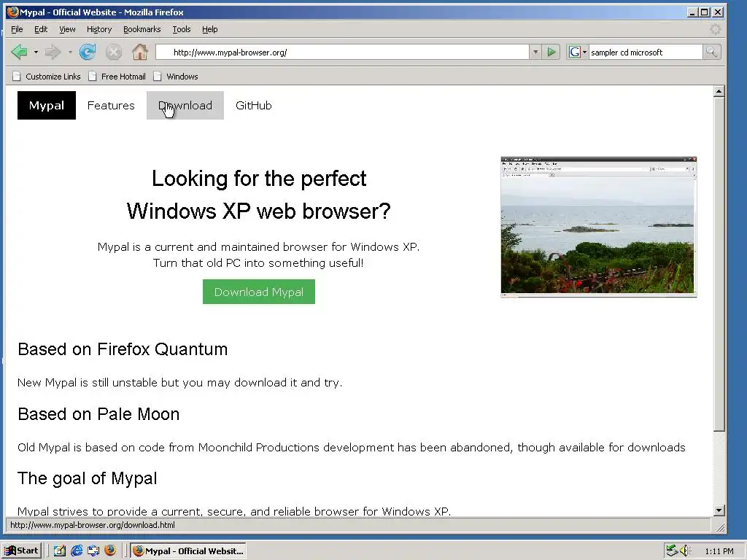Open the Edit menu
Viewport: 747px width, 560px height.
click(41, 29)
